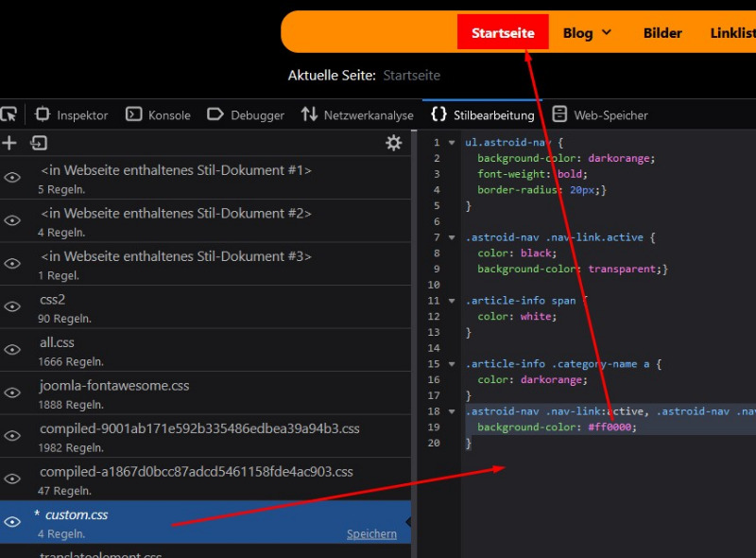Switch to the Konsole tab
The image size is (756, 558).
[x=158, y=114]
